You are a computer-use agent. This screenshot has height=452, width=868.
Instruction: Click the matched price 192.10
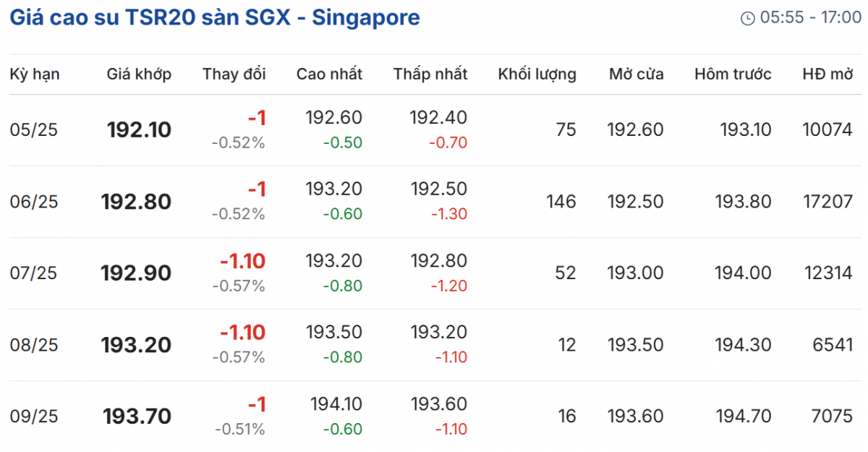[139, 130]
